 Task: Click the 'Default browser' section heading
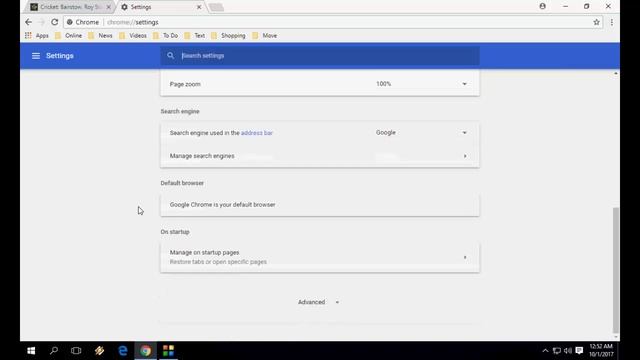[182, 183]
